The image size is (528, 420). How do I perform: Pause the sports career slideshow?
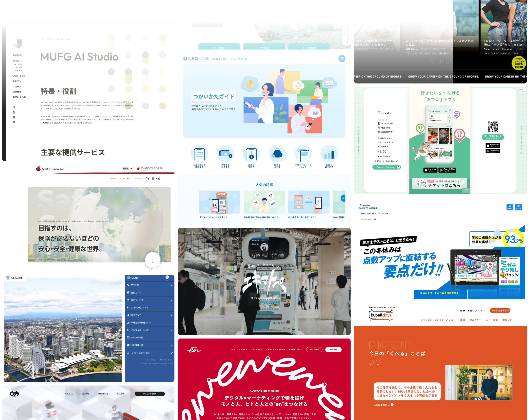[440, 61]
